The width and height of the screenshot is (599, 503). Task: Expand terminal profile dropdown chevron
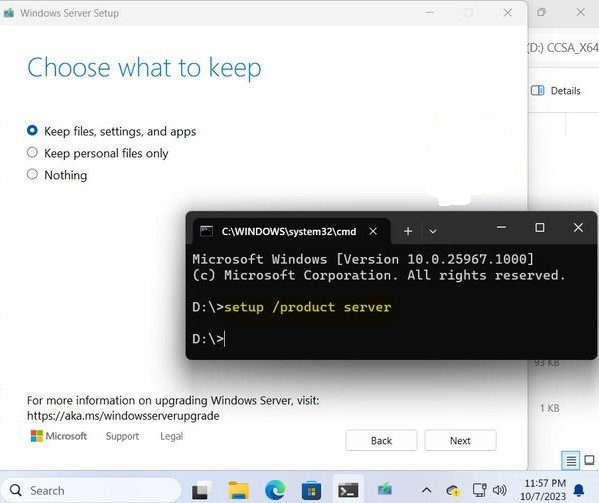(433, 231)
